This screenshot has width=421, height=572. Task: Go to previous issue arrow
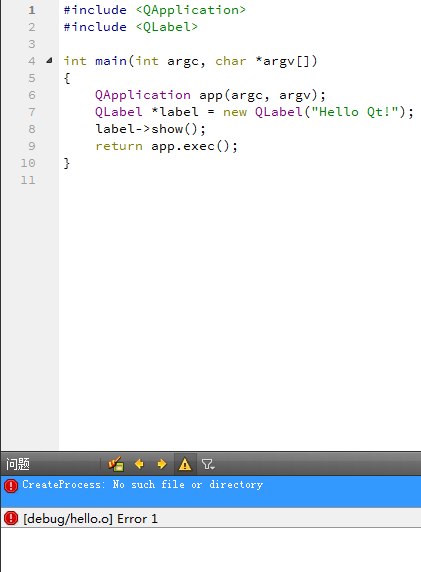click(139, 464)
